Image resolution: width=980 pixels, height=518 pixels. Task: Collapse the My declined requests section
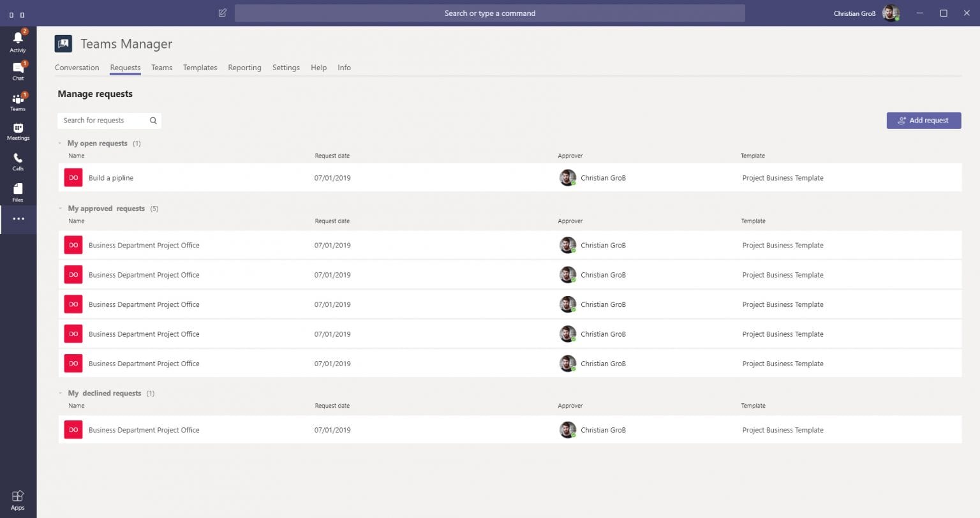point(60,394)
